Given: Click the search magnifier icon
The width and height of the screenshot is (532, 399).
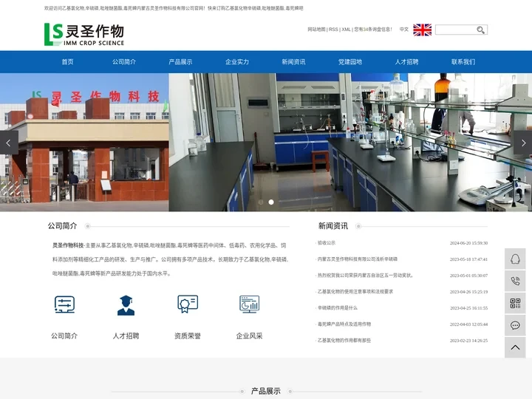Looking at the screenshot, I should [x=480, y=30].
